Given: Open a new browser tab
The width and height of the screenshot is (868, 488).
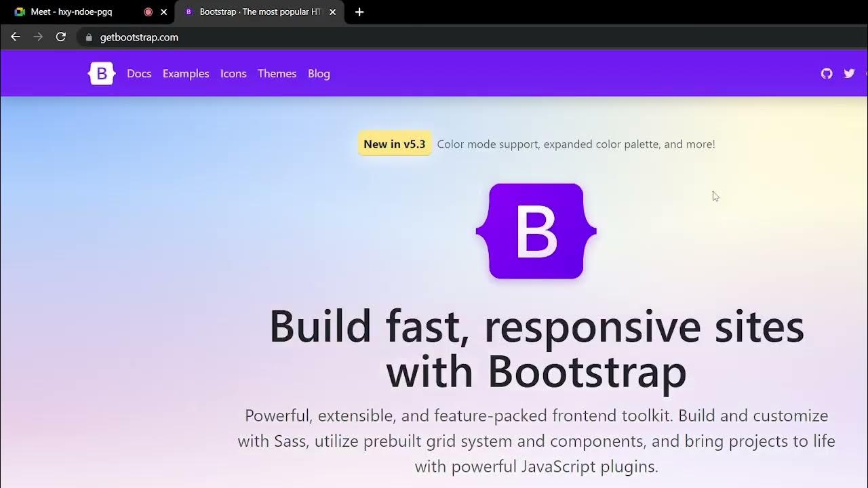Looking at the screenshot, I should point(359,12).
